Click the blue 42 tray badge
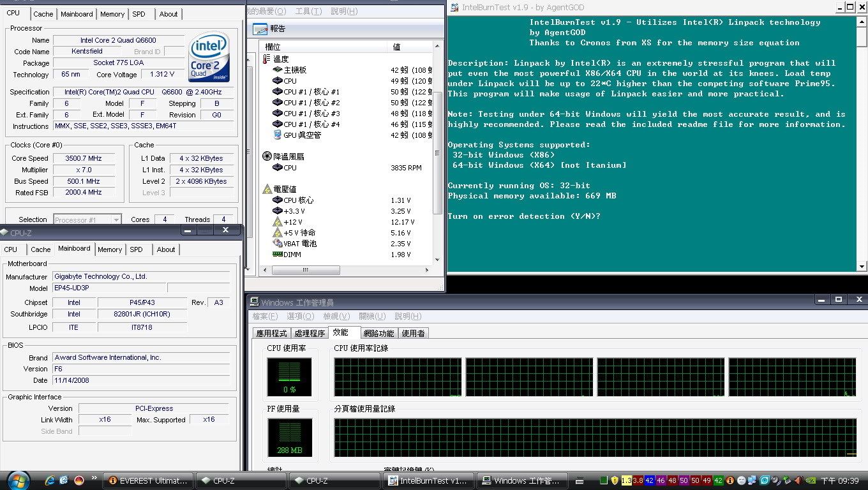Screen dimensions: 868x490 649,480
